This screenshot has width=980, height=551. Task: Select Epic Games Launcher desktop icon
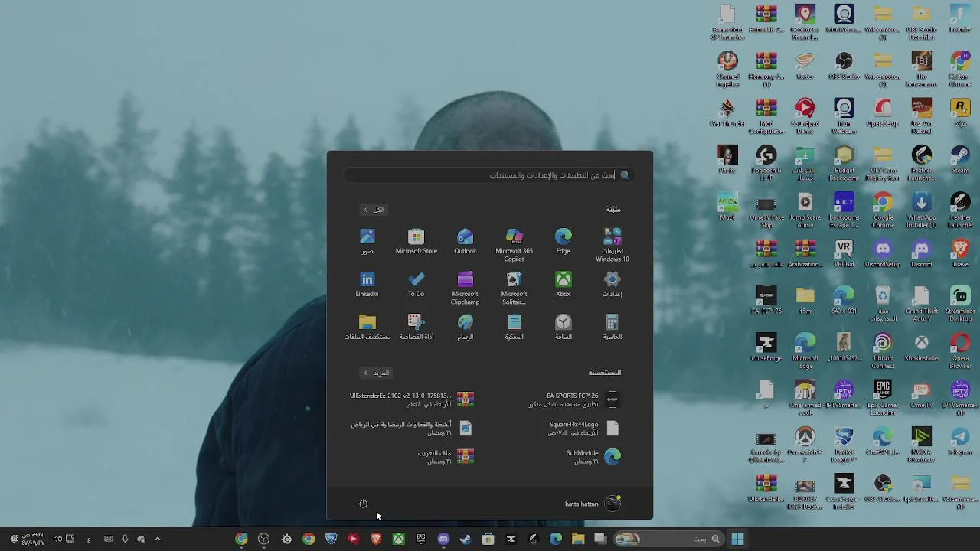883,397
